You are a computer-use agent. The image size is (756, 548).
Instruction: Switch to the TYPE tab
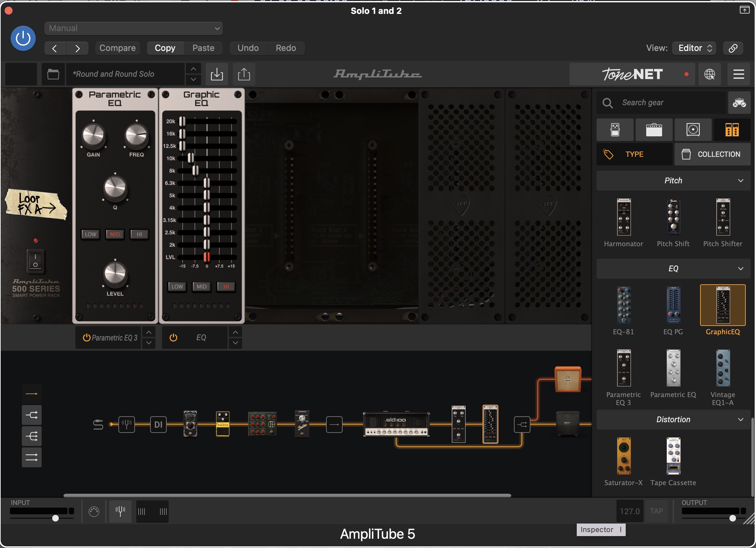click(x=634, y=155)
